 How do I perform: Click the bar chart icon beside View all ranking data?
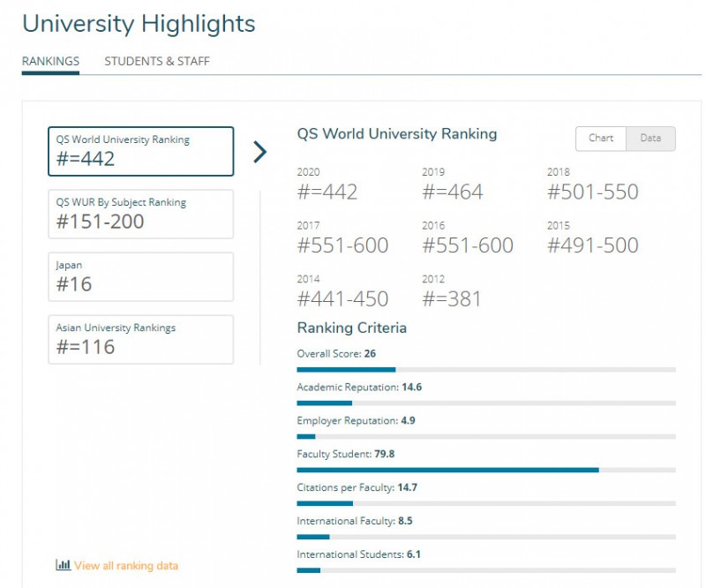tap(63, 565)
